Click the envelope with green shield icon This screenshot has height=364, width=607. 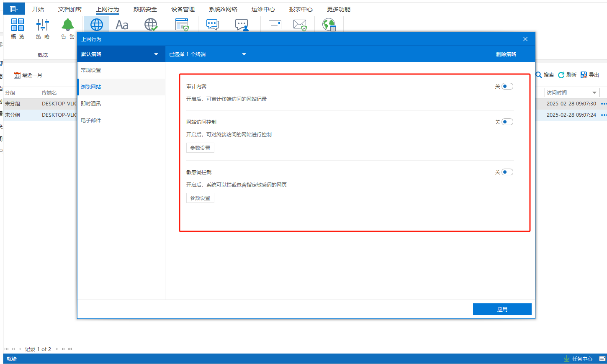[300, 25]
